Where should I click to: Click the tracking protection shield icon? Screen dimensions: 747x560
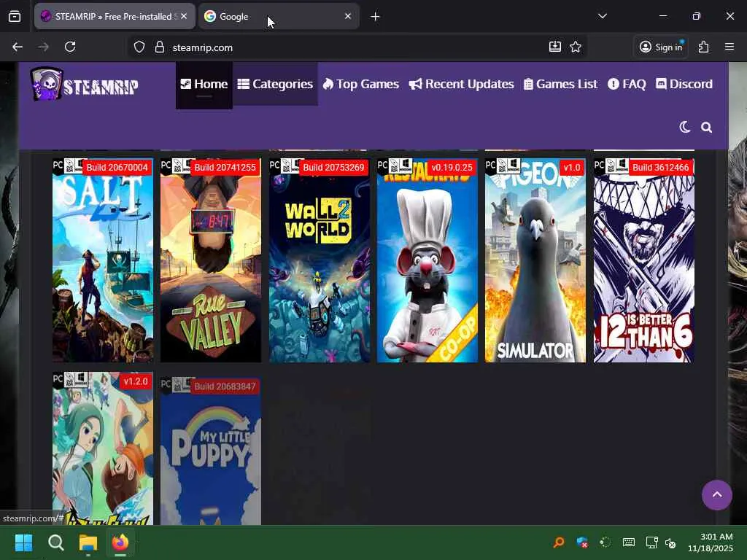(139, 47)
